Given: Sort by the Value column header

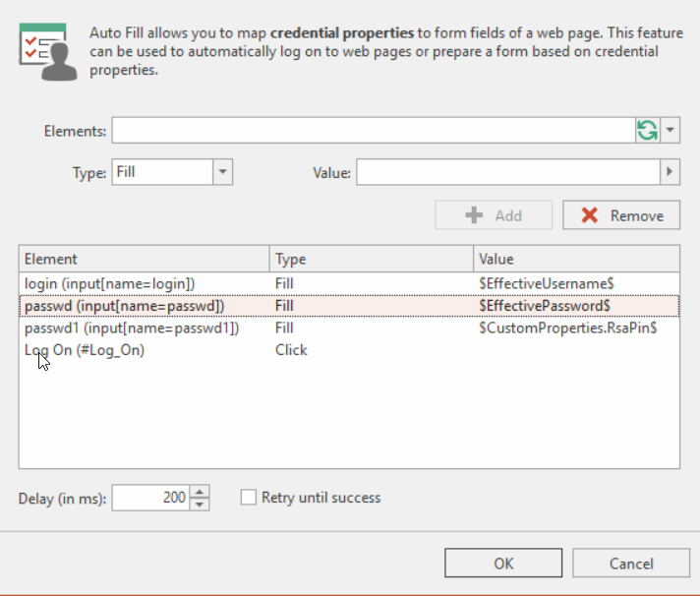Looking at the screenshot, I should tap(576, 260).
